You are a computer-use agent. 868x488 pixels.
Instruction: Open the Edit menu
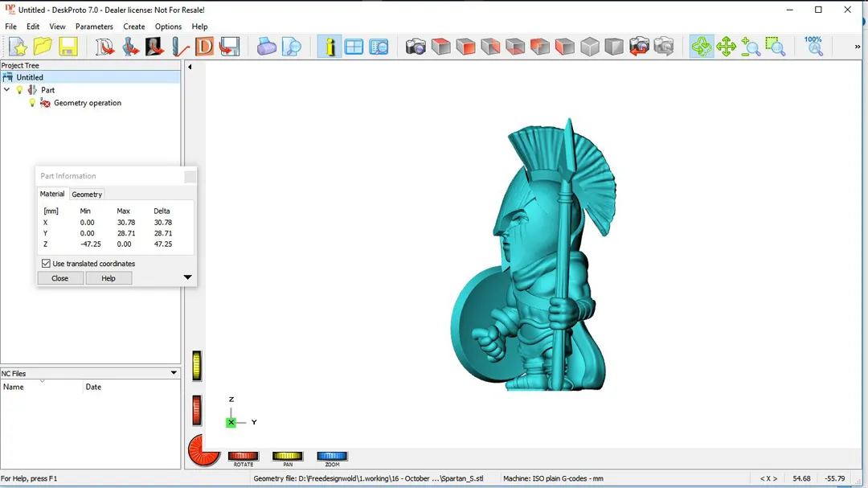click(x=33, y=27)
